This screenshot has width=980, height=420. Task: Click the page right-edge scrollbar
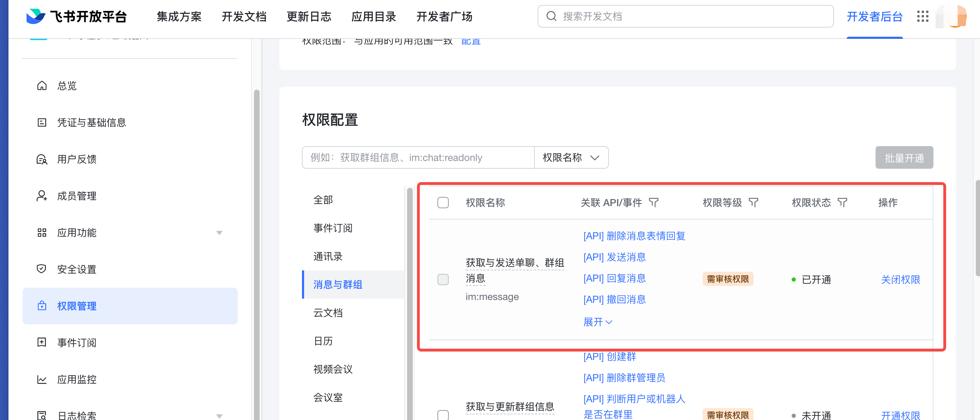977,228
